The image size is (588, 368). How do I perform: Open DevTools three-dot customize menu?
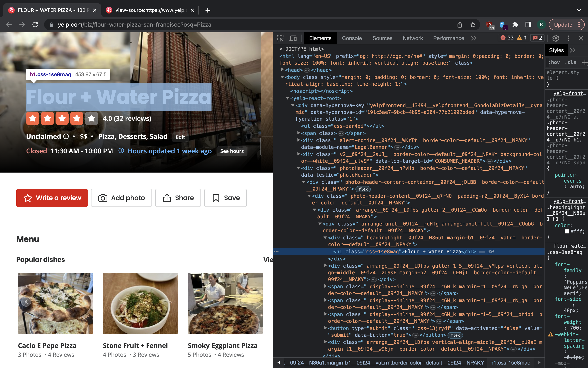click(x=568, y=38)
